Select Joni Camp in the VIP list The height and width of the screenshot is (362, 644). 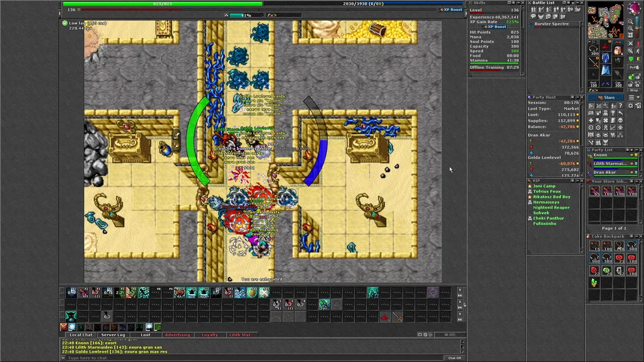[544, 186]
